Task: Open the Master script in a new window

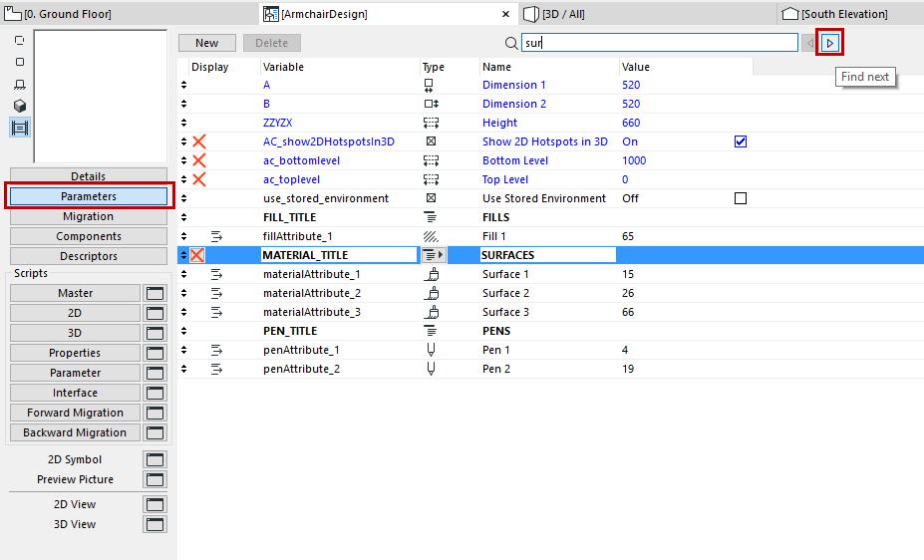Action: (x=154, y=293)
